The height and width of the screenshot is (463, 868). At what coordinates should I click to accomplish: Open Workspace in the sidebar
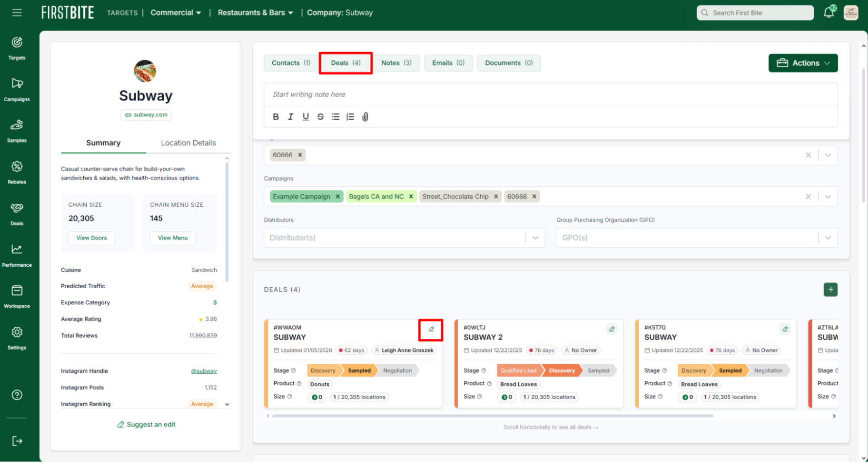pyautogui.click(x=17, y=296)
